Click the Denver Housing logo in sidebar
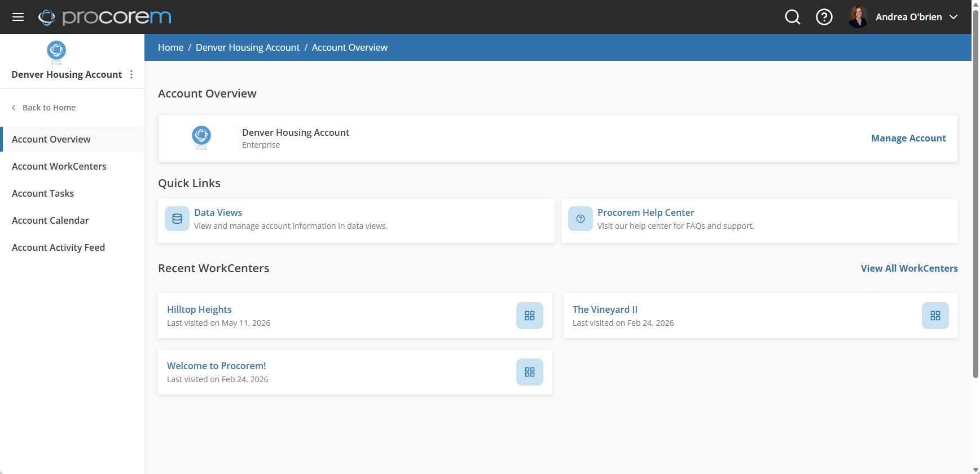Viewport: 980px width, 474px height. tap(56, 52)
